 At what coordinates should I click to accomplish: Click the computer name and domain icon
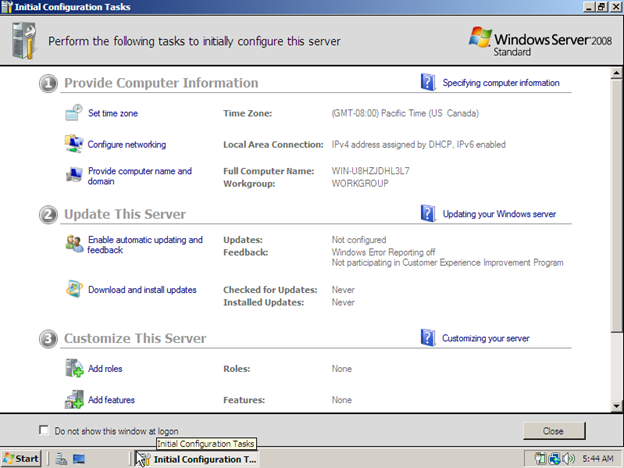coord(74,174)
